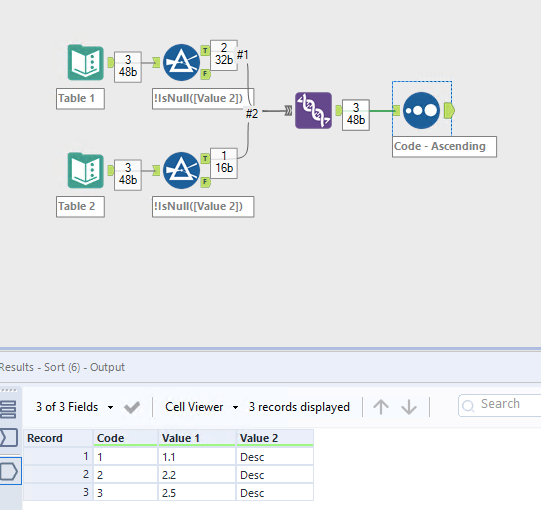Click the 3 / 48b badge after Union
This screenshot has width=541, height=510.
point(356,115)
